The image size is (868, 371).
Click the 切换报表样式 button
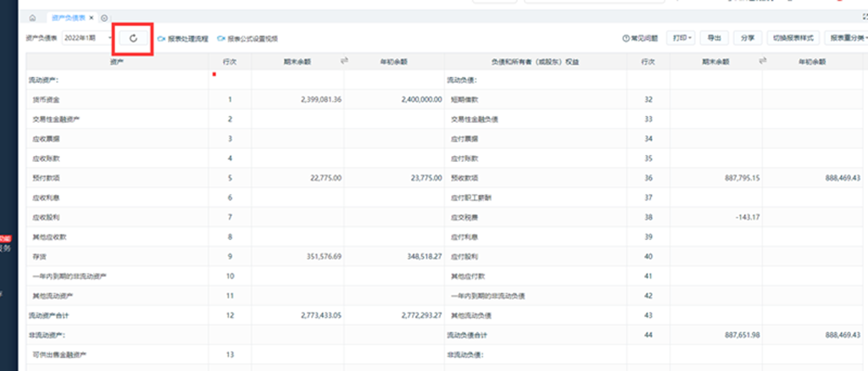pos(793,38)
